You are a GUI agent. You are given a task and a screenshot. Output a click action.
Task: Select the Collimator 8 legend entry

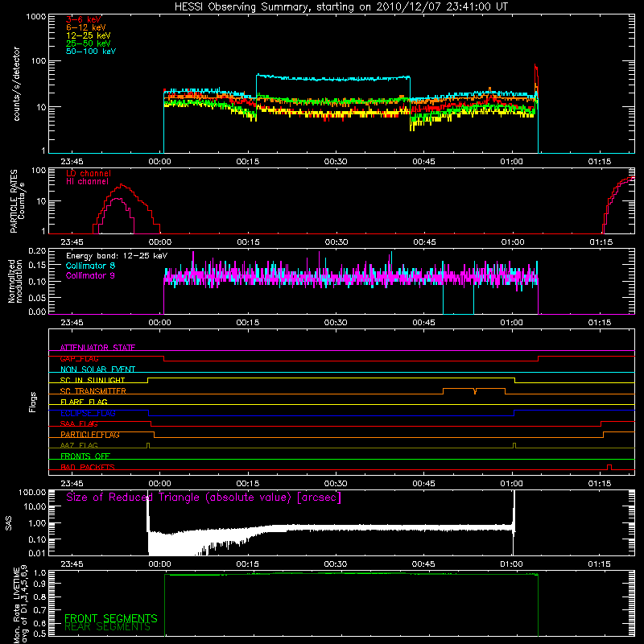[90, 266]
